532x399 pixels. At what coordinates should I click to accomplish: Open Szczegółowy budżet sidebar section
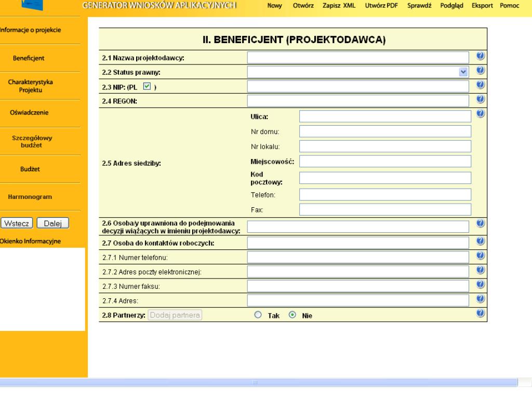point(32,141)
